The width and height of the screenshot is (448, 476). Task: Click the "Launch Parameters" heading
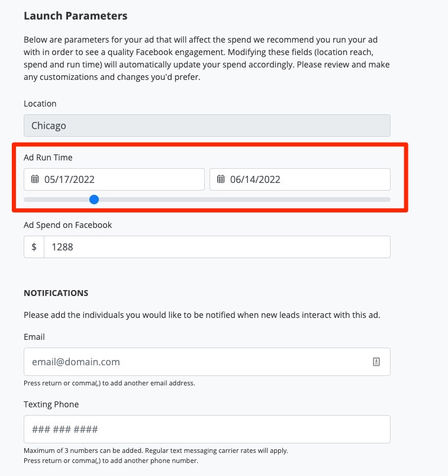75,15
